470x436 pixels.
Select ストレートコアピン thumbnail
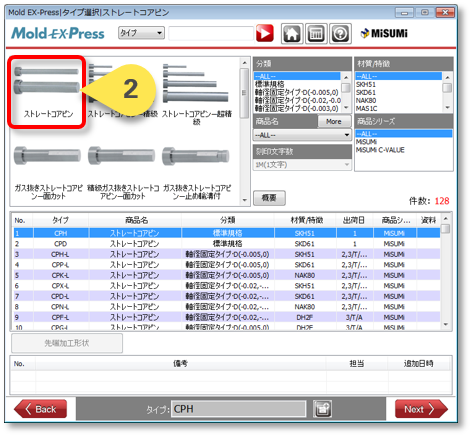click(x=47, y=92)
